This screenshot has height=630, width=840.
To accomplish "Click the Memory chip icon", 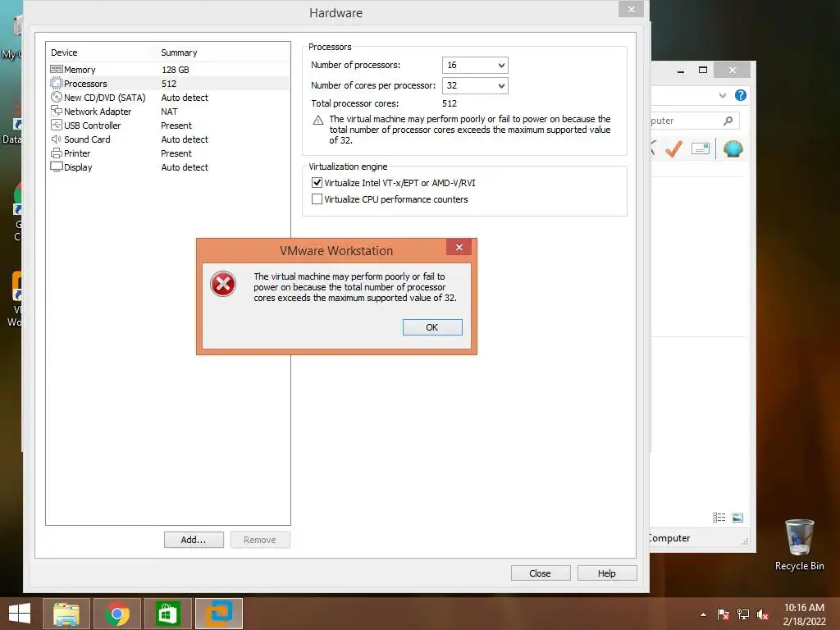I will pos(57,69).
